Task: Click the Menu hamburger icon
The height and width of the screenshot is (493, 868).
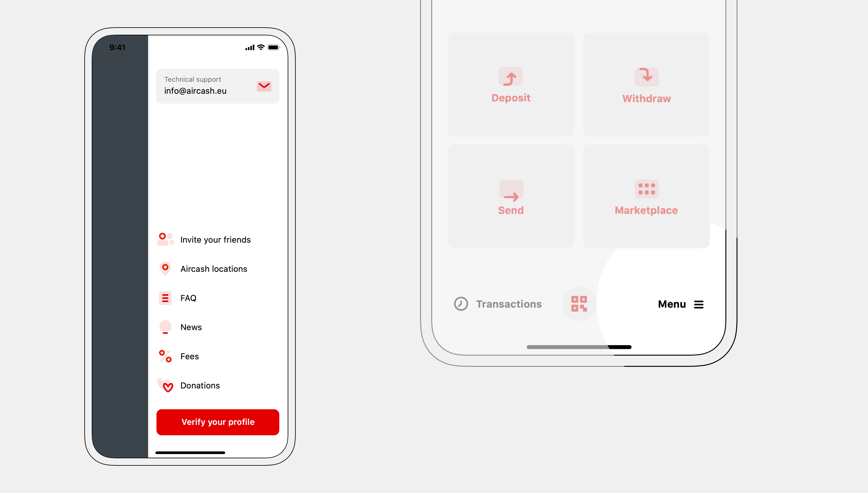Action: tap(699, 304)
